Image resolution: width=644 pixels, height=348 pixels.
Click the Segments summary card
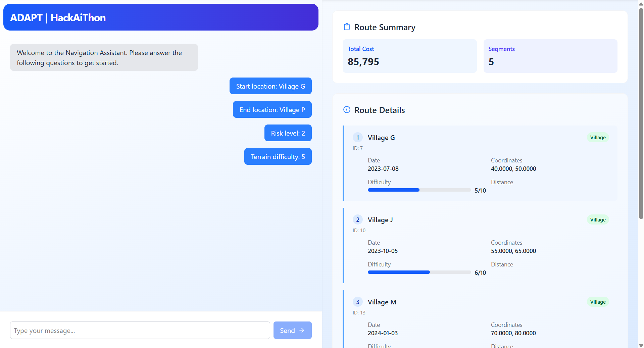click(x=550, y=56)
